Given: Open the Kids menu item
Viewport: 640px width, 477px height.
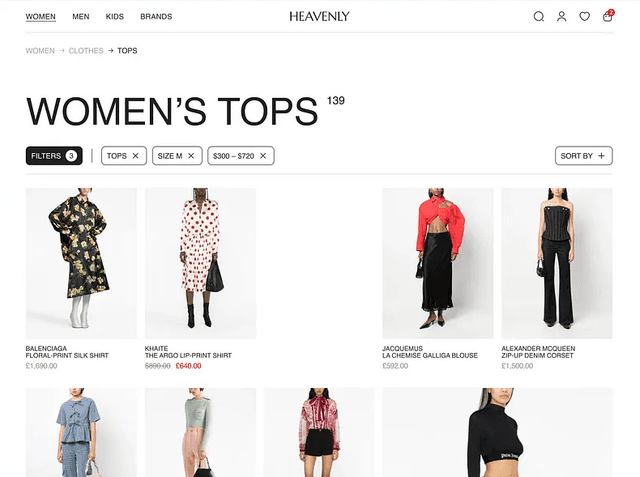Looking at the screenshot, I should 115,16.
